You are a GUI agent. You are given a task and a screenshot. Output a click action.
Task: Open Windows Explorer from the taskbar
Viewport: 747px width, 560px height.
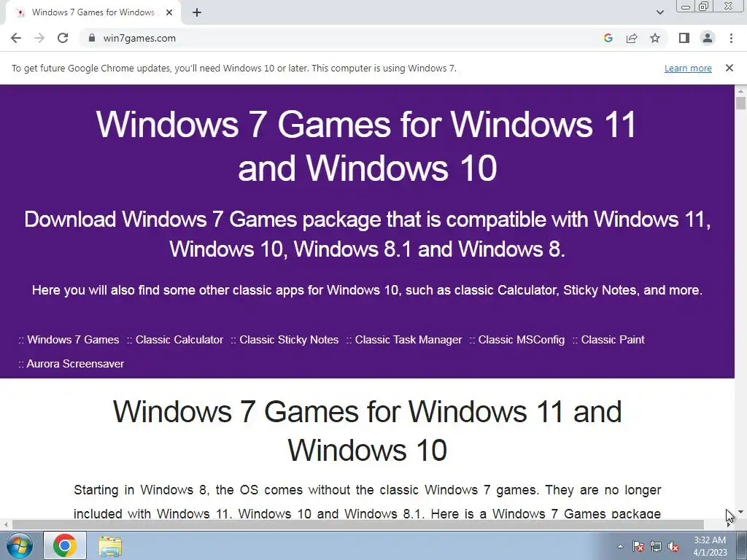click(110, 546)
